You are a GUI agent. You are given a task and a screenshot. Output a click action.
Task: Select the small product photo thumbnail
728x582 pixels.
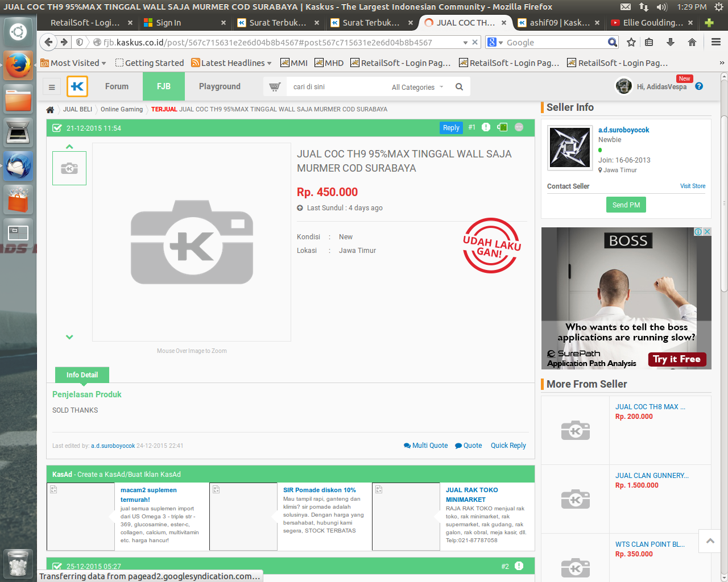69,168
